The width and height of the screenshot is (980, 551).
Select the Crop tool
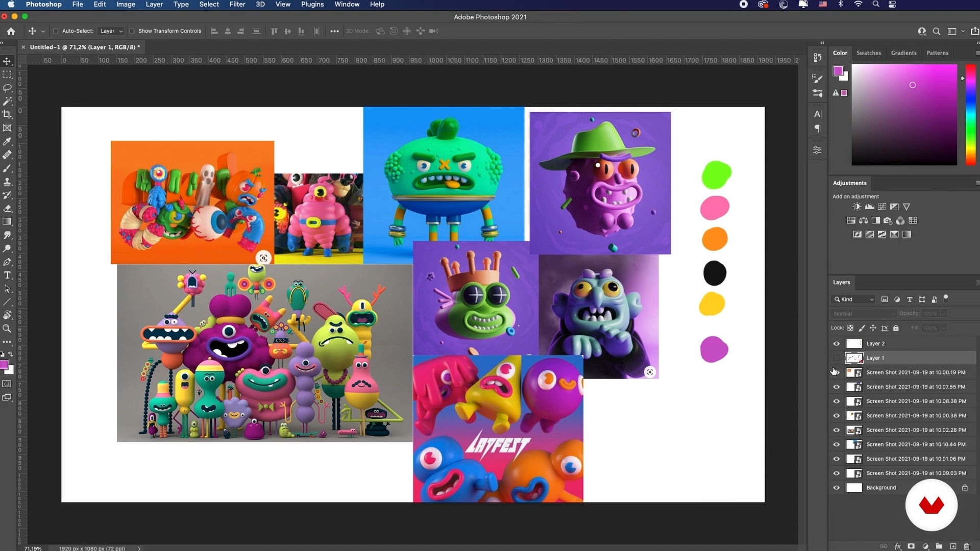tap(7, 115)
